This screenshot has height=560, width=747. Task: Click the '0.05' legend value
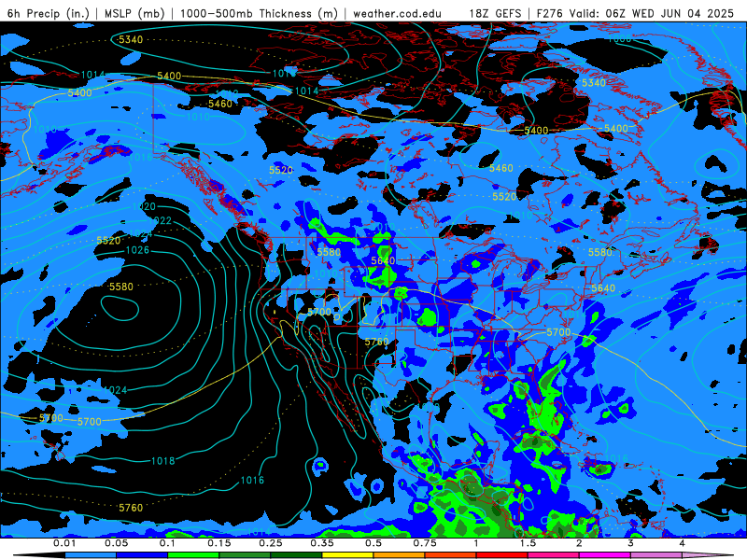116,543
